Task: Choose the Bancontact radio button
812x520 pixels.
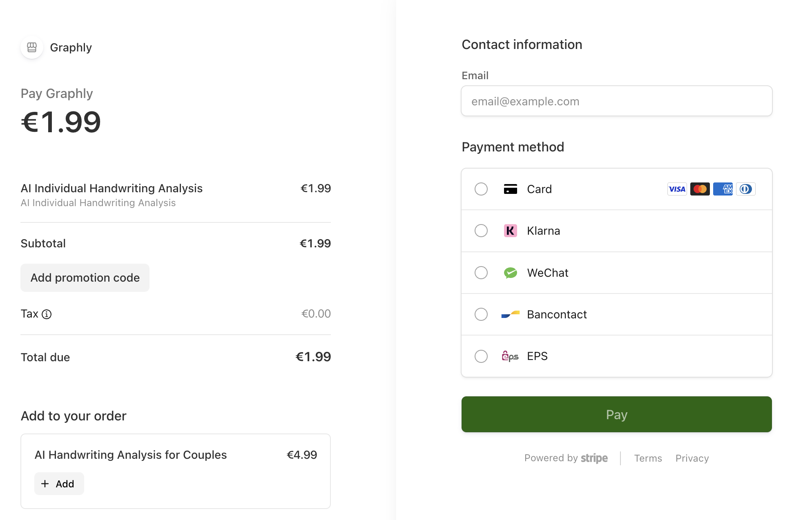Action: point(481,314)
